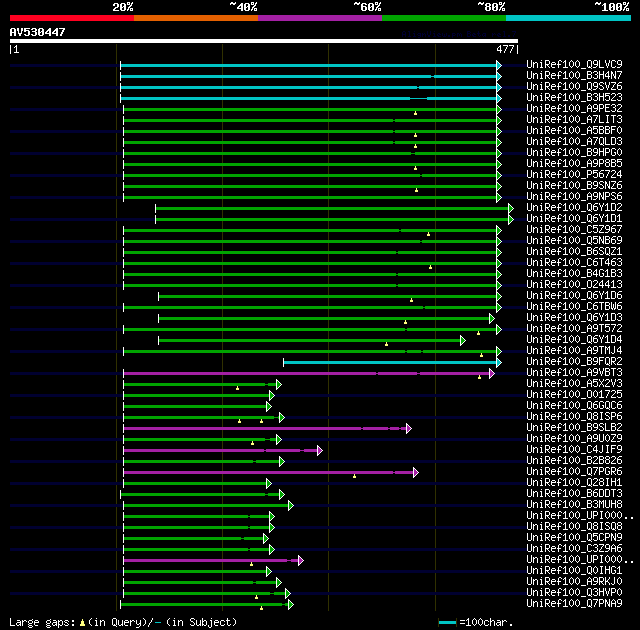Select the UniRef100_A9TMJ4 label

click(x=574, y=350)
